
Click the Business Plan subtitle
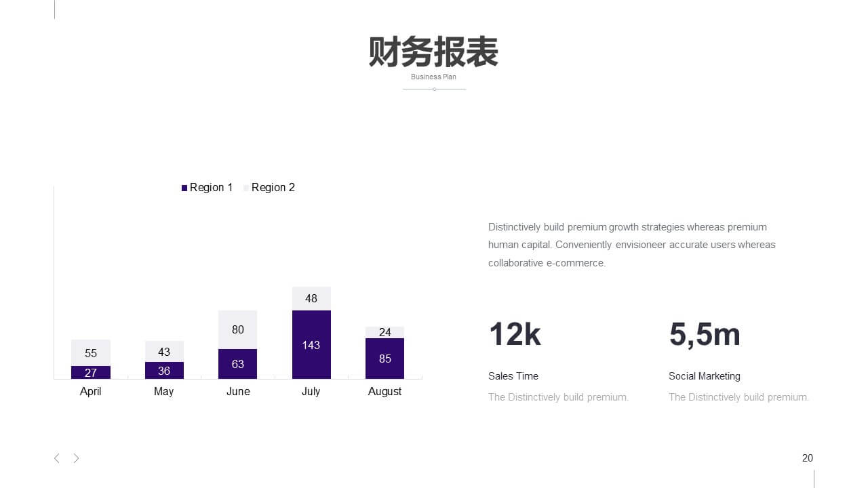(434, 77)
